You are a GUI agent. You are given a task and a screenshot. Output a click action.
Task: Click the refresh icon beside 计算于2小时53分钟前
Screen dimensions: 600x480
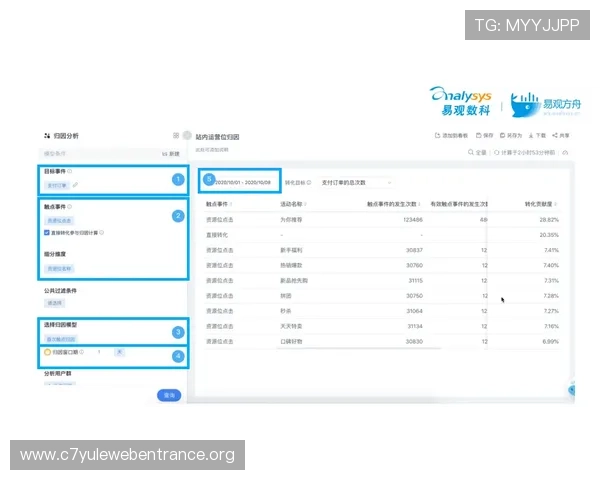pyautogui.click(x=496, y=152)
